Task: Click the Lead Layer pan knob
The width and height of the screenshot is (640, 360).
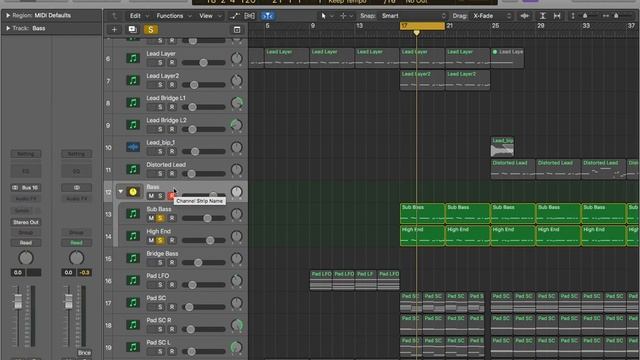Action: click(x=236, y=58)
